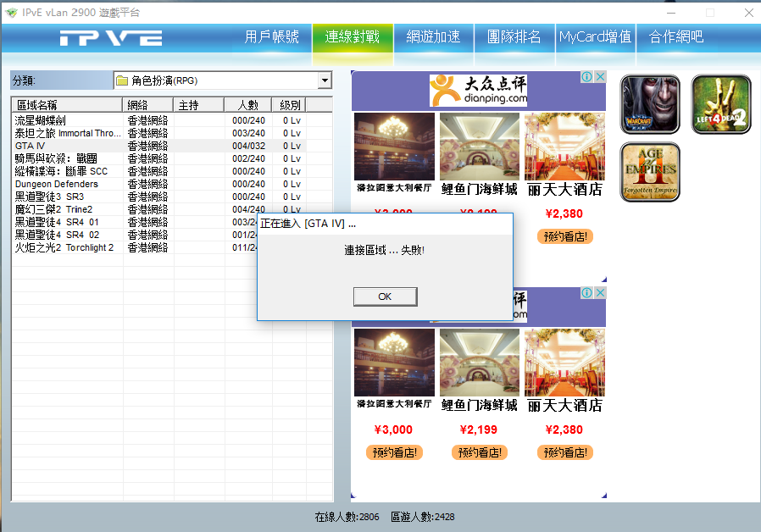Open the Warcraft game icon
Screen dimensions: 761x532
(x=650, y=104)
